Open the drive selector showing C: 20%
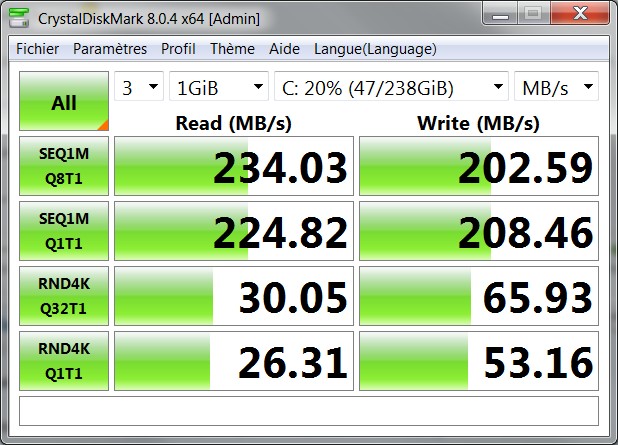 [x=391, y=86]
